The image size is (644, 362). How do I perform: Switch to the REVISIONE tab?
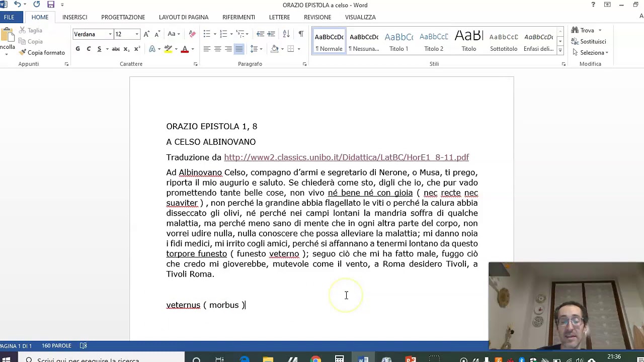(x=317, y=17)
